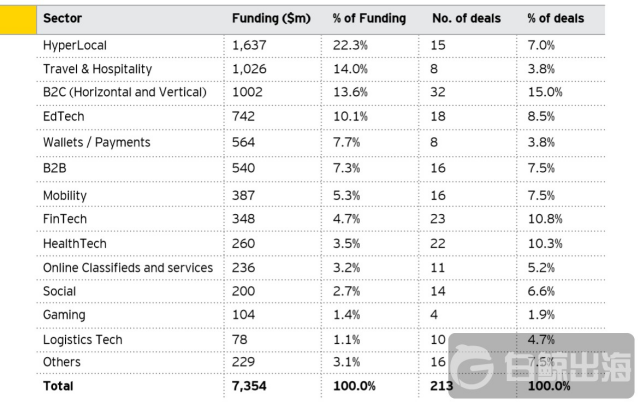Click the EdTech sector cell

65,118
